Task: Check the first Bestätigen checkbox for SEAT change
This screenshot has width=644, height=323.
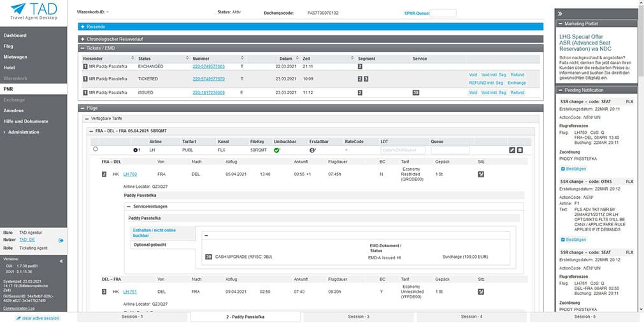Action: 563,169
